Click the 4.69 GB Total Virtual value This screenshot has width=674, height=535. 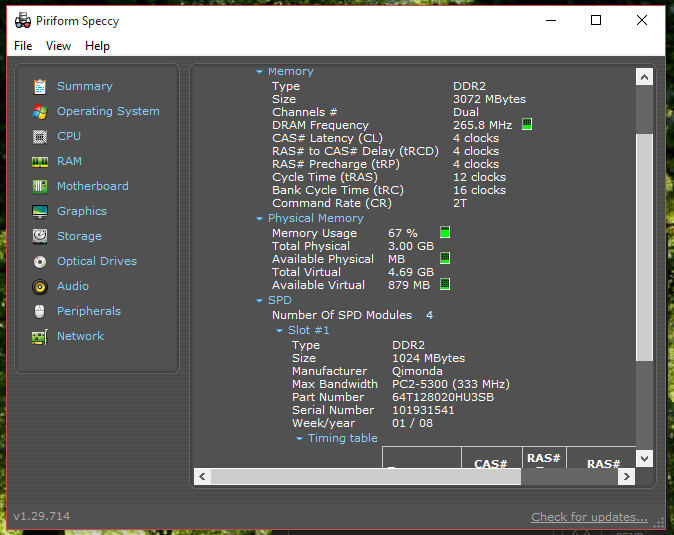point(411,272)
